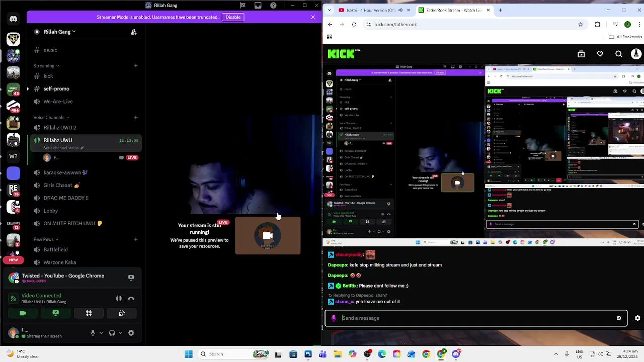Open Kick chat settings gear
Viewport: 644px width, 362px height.
click(x=637, y=318)
